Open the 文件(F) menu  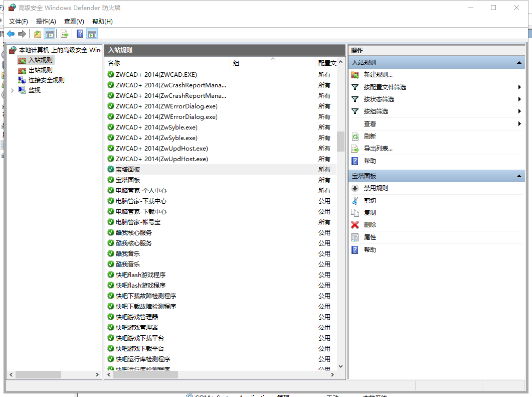click(19, 22)
